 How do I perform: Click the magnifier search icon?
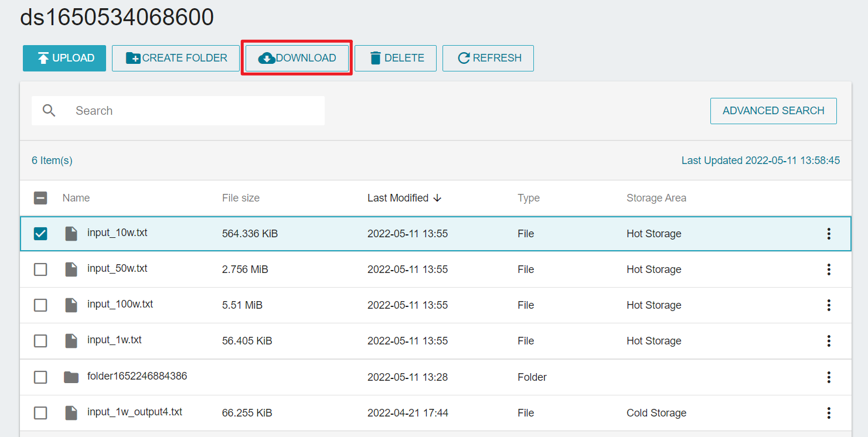click(x=49, y=111)
